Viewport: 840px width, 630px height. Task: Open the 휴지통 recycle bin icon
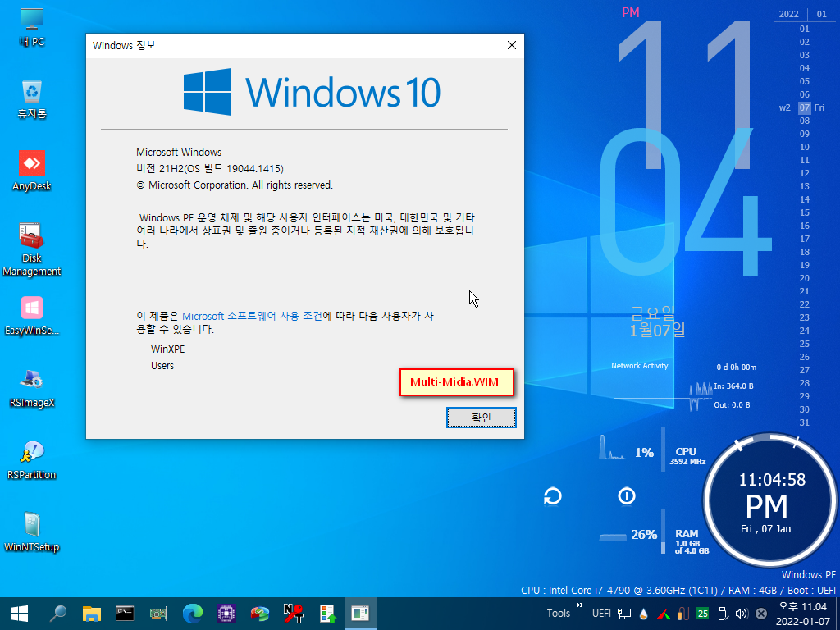[x=32, y=99]
